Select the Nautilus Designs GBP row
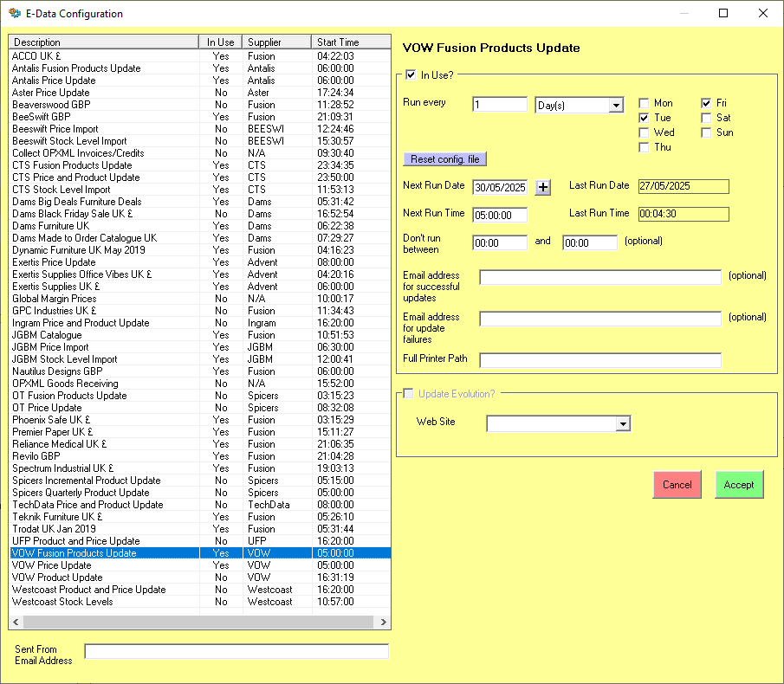The width and height of the screenshot is (784, 684). point(200,371)
